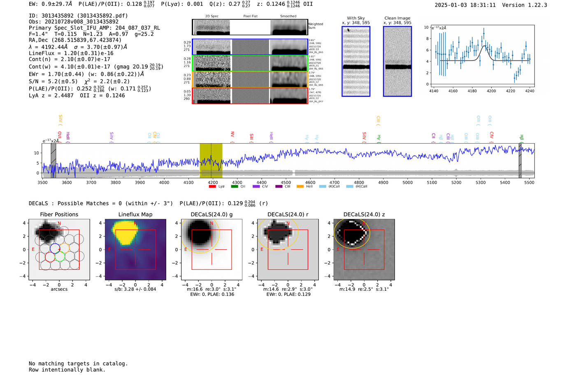The width and height of the screenshot is (576, 392).
Task: Select the red-bordered 2D spectrum row
Action: tap(250, 96)
